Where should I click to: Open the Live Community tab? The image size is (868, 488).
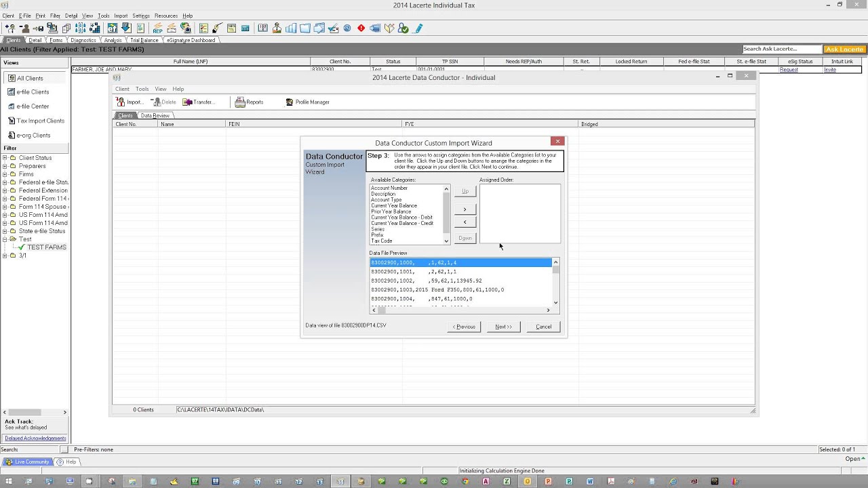[x=27, y=462]
